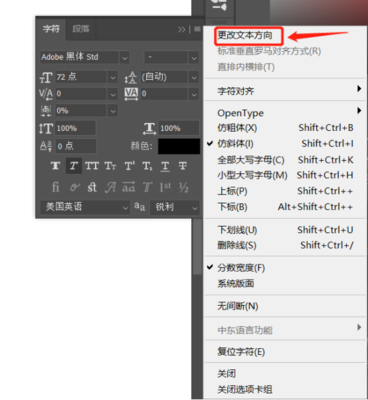
Task: Open the font style dropdown
Action: click(194, 57)
